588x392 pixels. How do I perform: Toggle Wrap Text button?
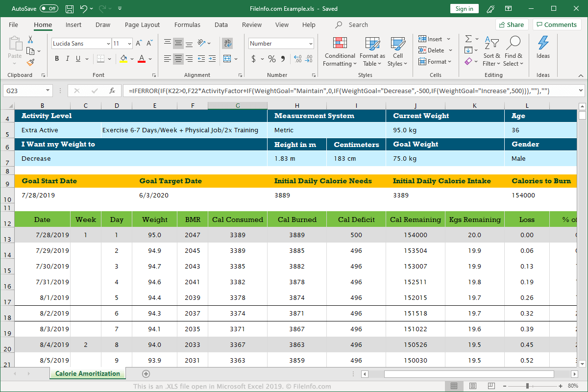pyautogui.click(x=227, y=43)
